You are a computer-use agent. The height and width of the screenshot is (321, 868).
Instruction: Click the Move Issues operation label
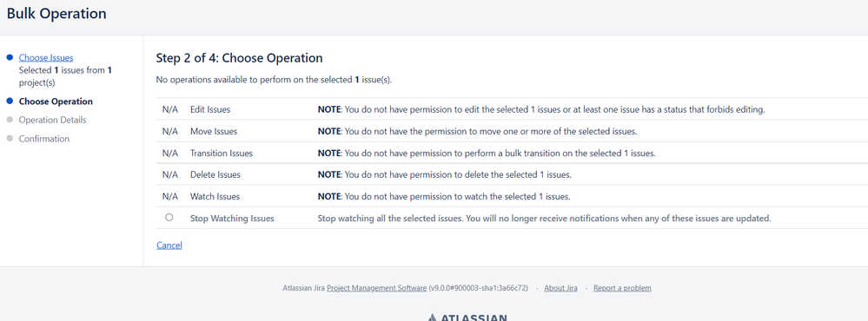(x=214, y=132)
